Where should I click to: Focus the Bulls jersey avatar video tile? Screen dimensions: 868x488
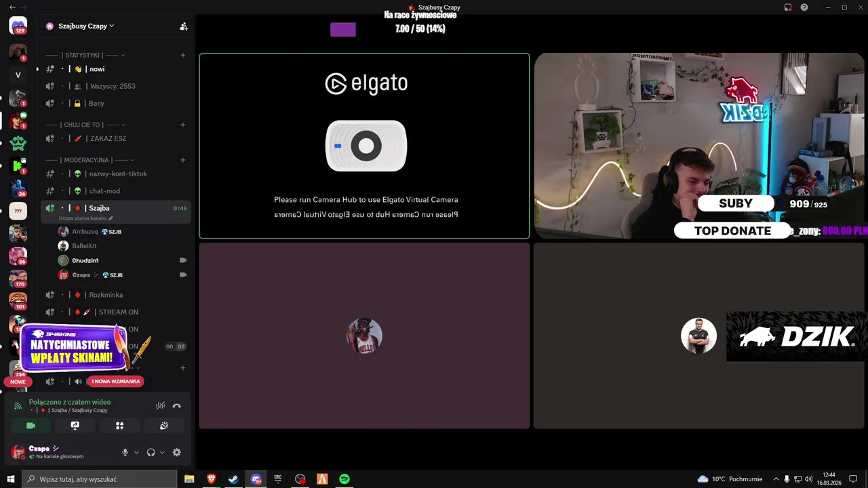coord(364,336)
